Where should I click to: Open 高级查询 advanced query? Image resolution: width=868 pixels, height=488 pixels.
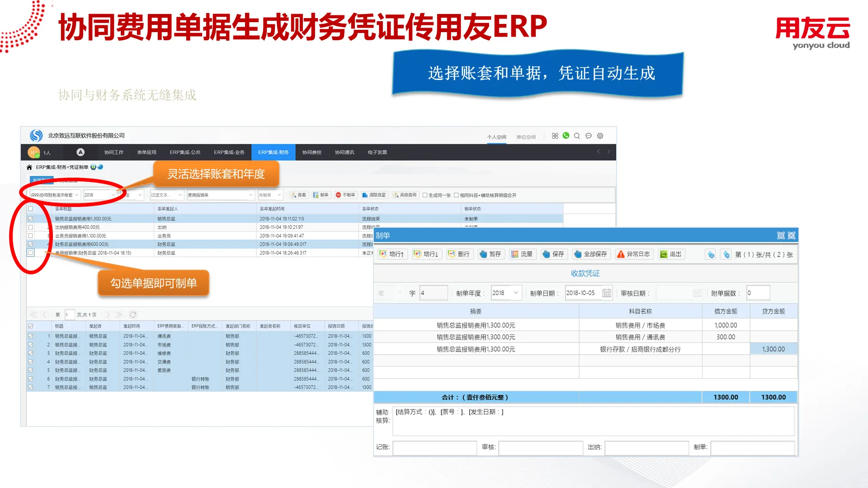[x=405, y=195]
